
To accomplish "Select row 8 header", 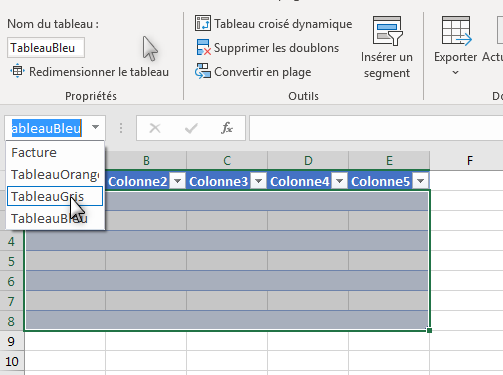I will tap(11, 321).
